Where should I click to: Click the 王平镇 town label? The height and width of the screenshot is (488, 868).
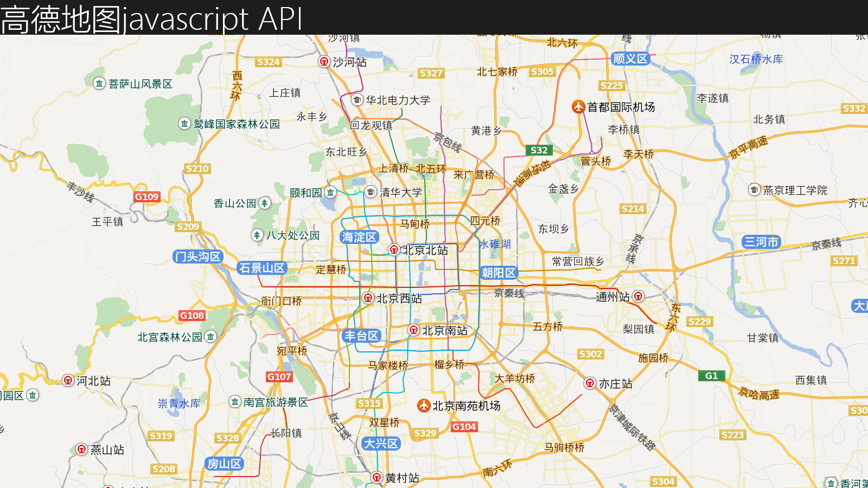(x=107, y=222)
